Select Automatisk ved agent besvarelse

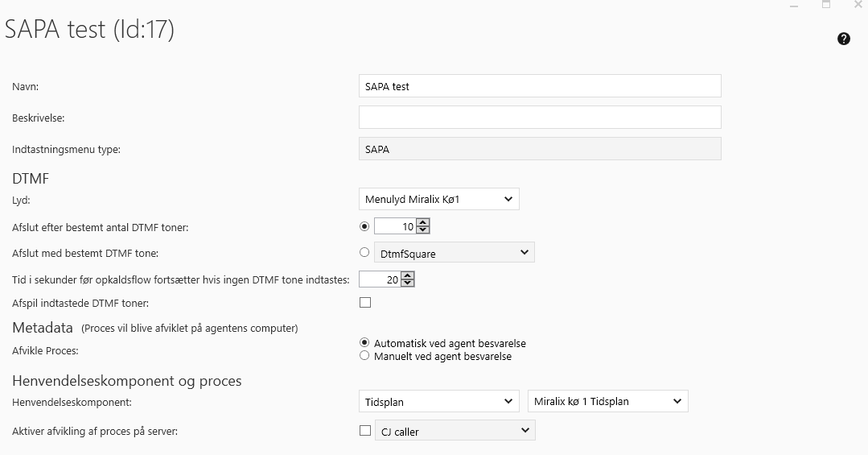point(364,342)
